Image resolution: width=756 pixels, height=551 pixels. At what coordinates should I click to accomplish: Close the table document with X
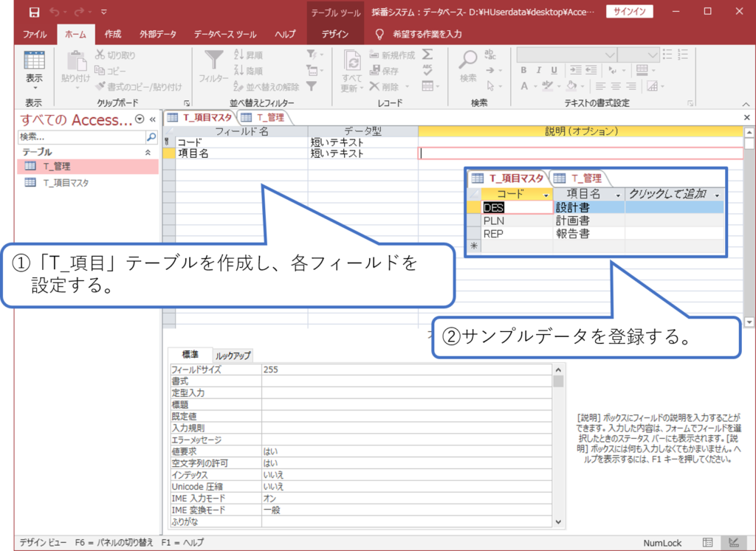coord(747,117)
